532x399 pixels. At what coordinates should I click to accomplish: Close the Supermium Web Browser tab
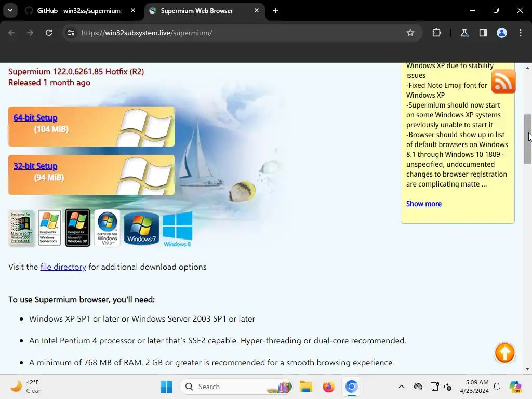click(x=257, y=10)
